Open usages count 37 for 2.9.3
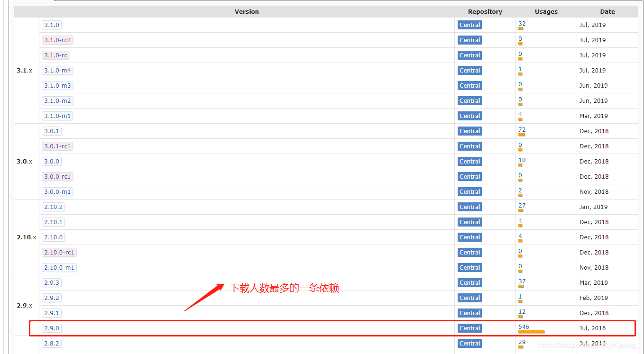 (522, 281)
